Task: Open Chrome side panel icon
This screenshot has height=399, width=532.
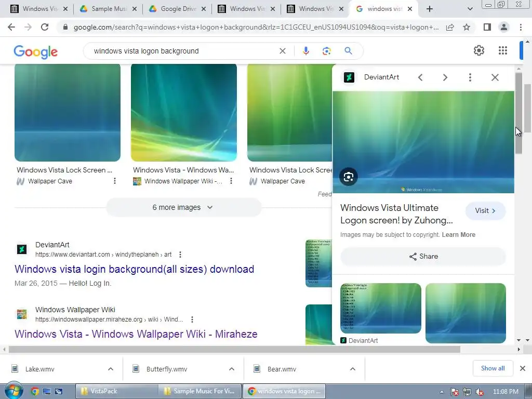Action: [x=487, y=27]
